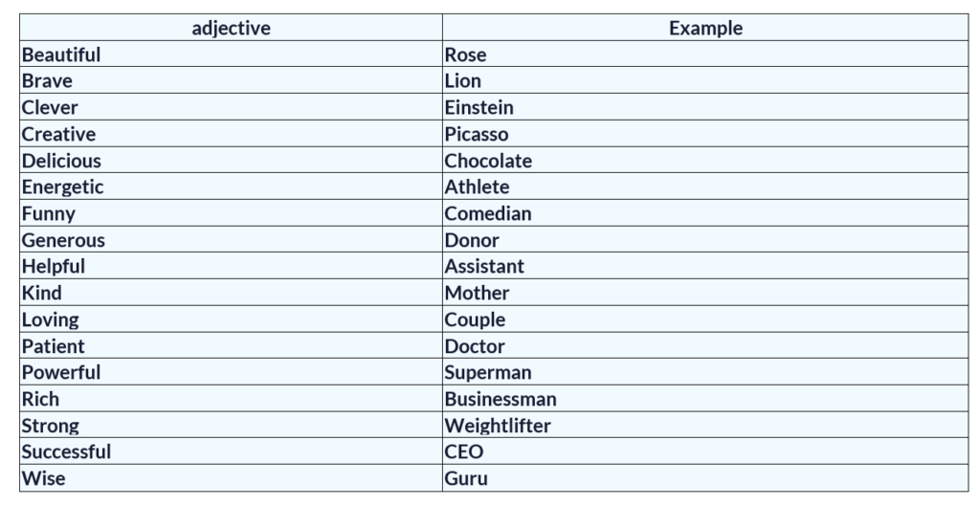Click the 'Couple' cell
980x506 pixels.
tap(476, 320)
